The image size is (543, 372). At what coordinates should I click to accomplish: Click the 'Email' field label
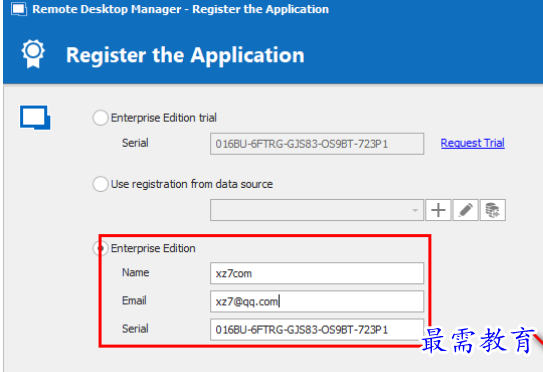pyautogui.click(x=134, y=300)
